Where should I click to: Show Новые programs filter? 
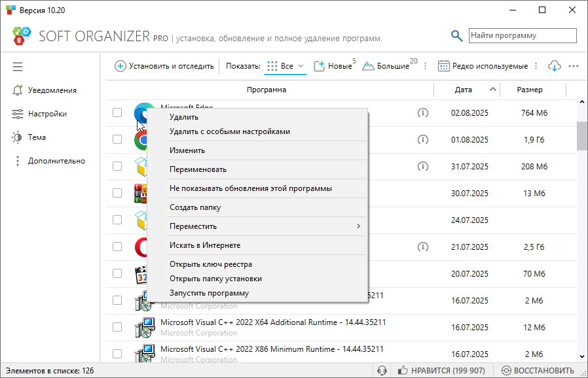point(335,66)
